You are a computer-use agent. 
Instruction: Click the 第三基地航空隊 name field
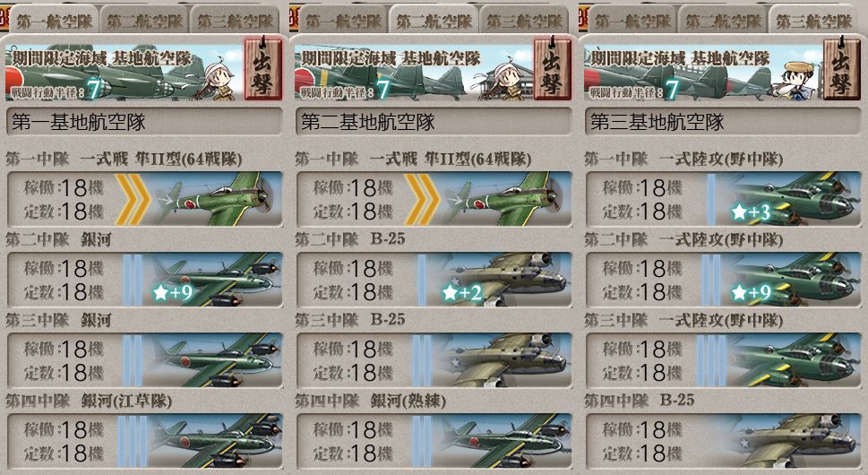coord(724,122)
